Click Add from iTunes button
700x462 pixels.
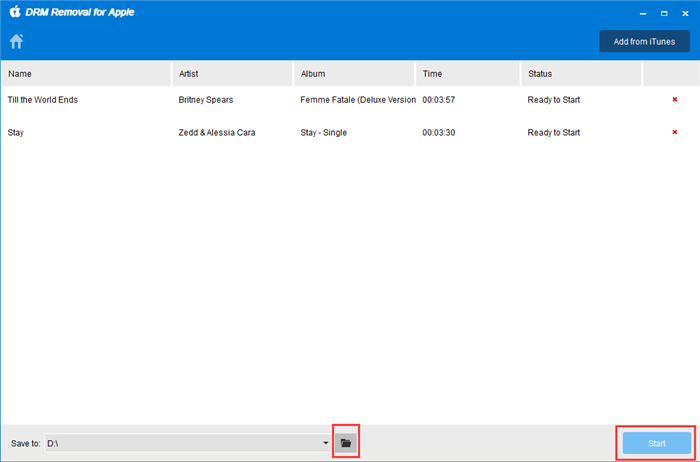pos(644,42)
